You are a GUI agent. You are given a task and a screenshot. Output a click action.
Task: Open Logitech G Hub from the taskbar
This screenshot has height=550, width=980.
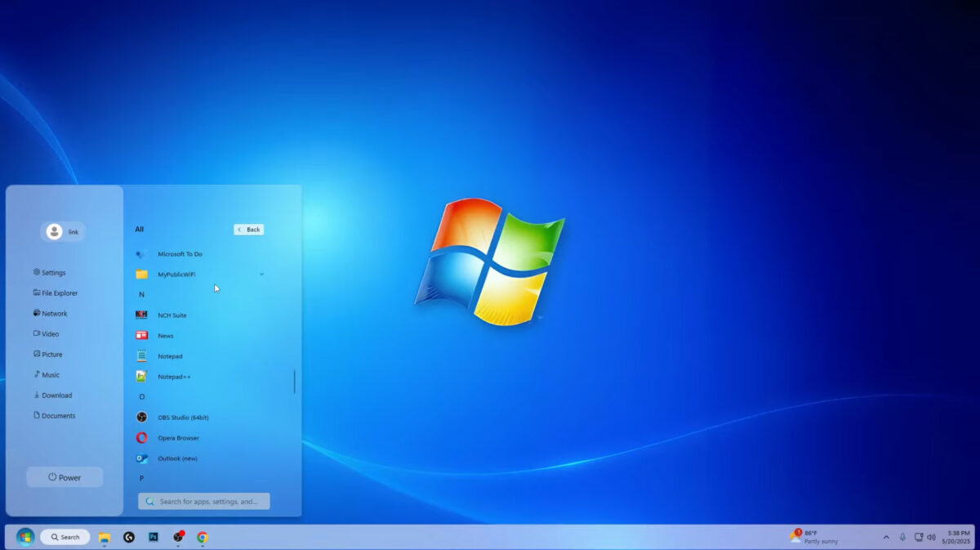click(x=129, y=537)
